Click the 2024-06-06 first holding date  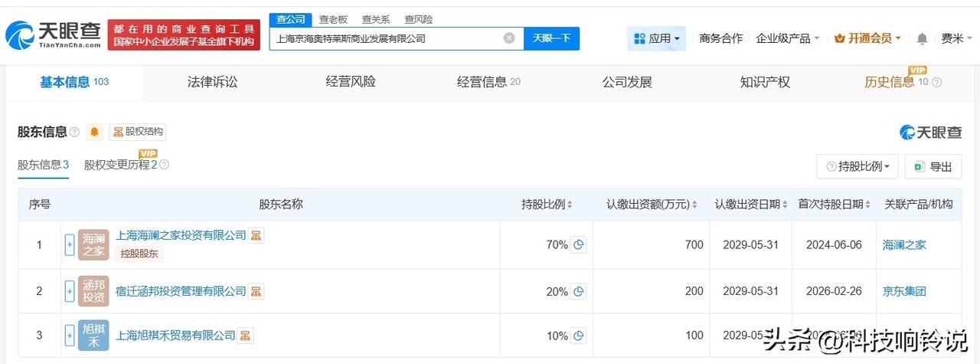click(834, 245)
